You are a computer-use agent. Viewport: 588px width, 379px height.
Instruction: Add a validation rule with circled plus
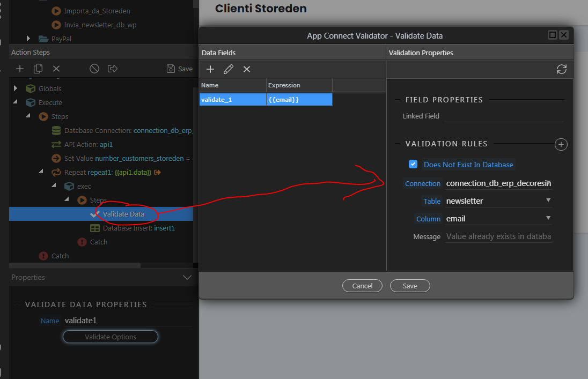click(x=561, y=144)
